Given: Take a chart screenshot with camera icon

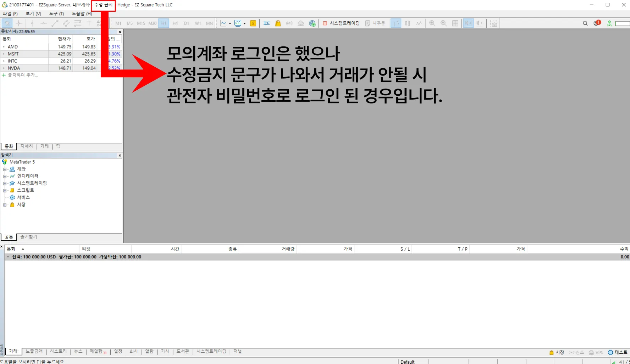Looking at the screenshot, I should [494, 23].
